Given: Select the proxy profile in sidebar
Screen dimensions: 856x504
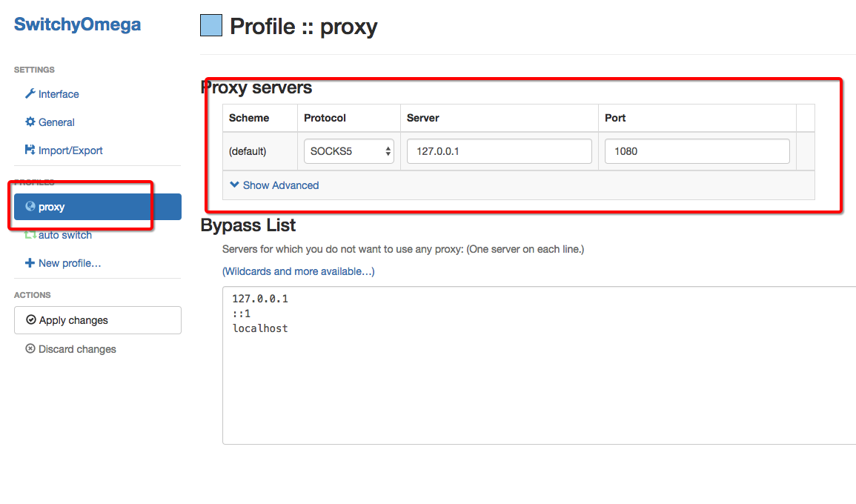Looking at the screenshot, I should pos(98,206).
